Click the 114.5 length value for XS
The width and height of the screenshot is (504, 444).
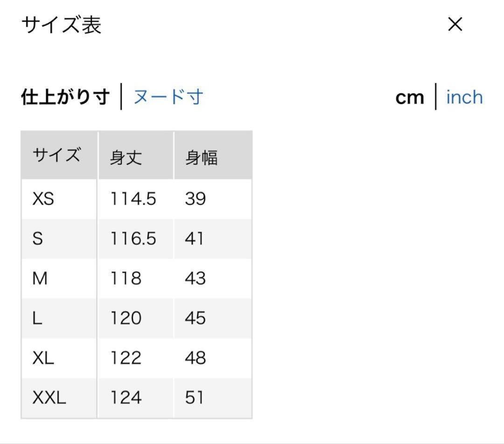(x=133, y=199)
